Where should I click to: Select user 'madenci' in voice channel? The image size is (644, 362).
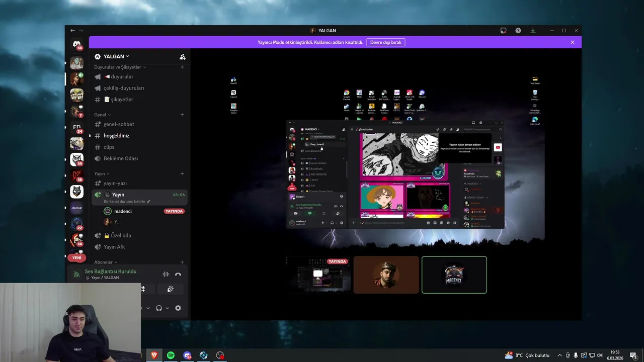click(x=123, y=211)
